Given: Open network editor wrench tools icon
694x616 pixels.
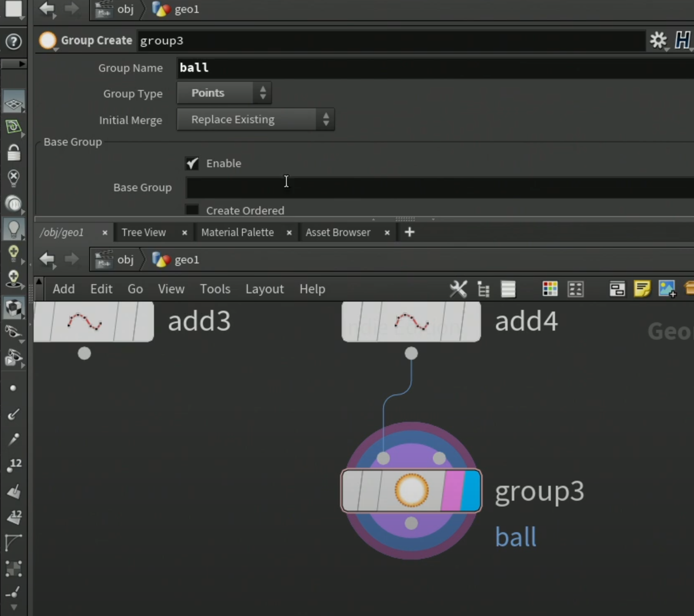Looking at the screenshot, I should [458, 289].
